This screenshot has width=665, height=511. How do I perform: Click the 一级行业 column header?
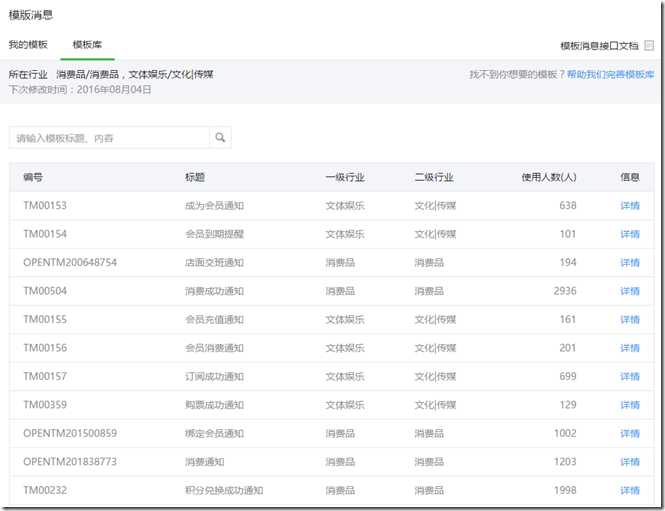tap(345, 177)
